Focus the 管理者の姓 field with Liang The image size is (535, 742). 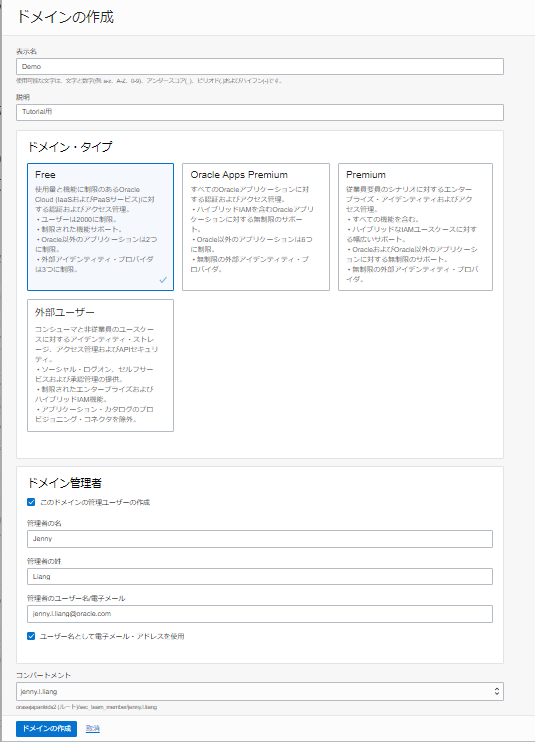click(260, 576)
